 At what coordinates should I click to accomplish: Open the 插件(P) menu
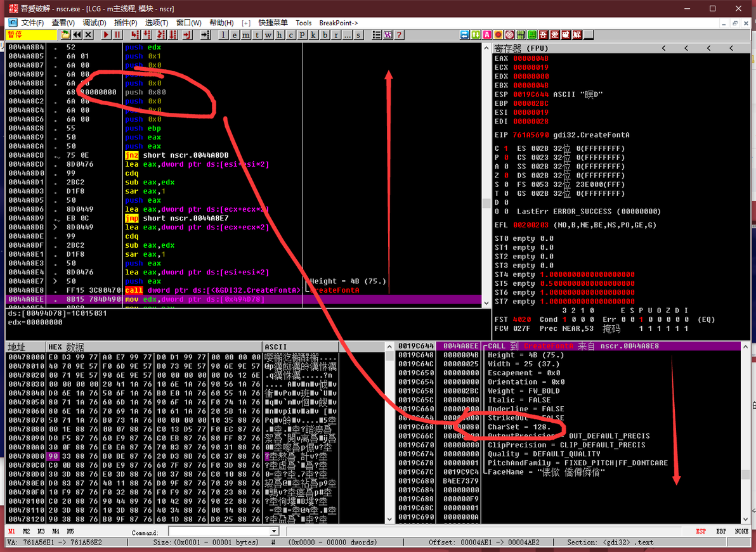click(x=126, y=23)
